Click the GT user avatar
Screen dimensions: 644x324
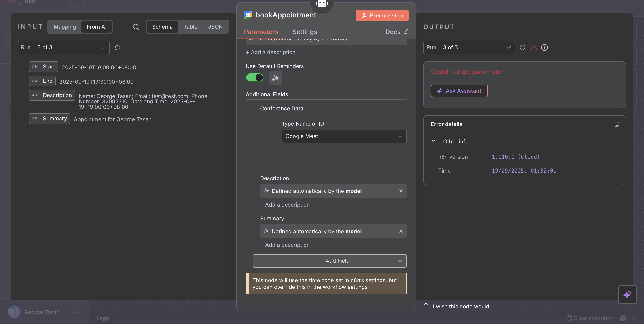coord(14,312)
